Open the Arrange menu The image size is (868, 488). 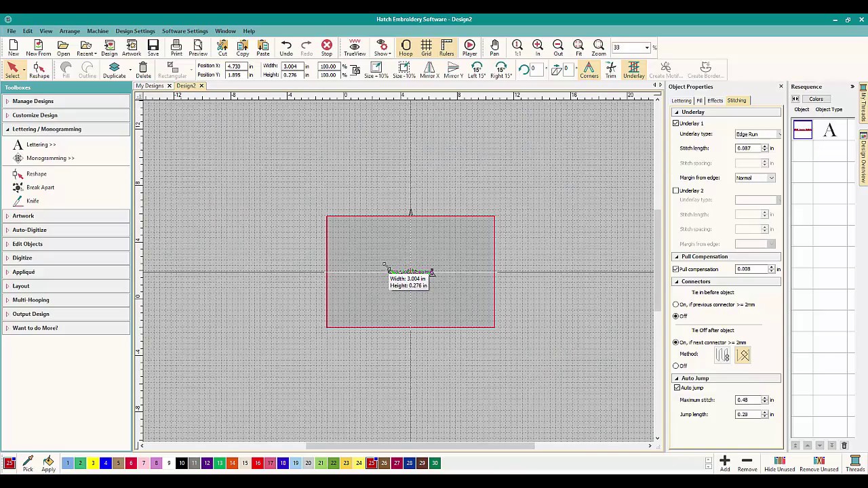coord(69,31)
